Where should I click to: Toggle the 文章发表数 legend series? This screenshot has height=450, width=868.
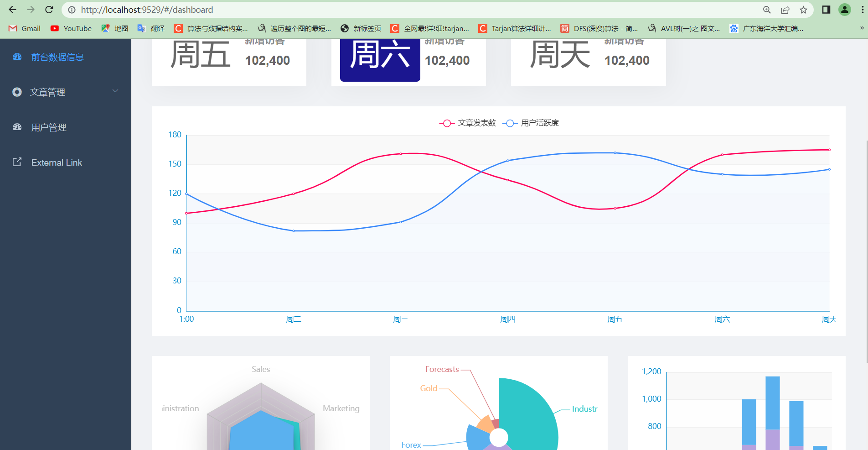[467, 123]
